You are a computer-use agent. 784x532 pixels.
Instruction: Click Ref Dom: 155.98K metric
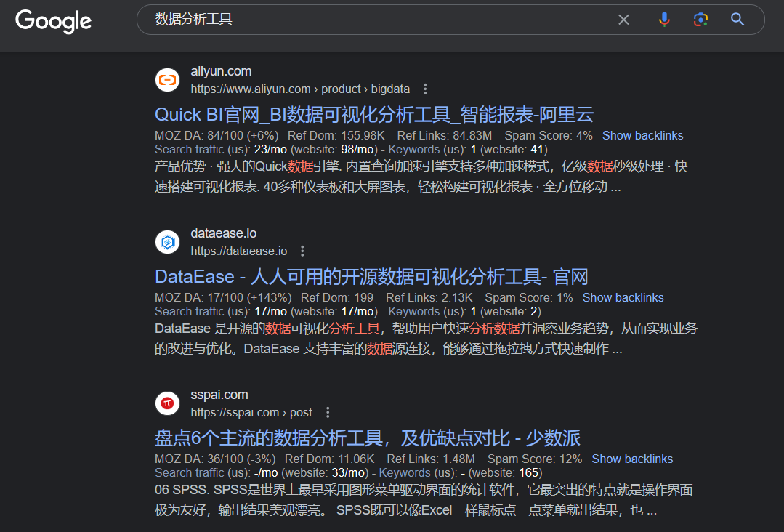(x=336, y=135)
